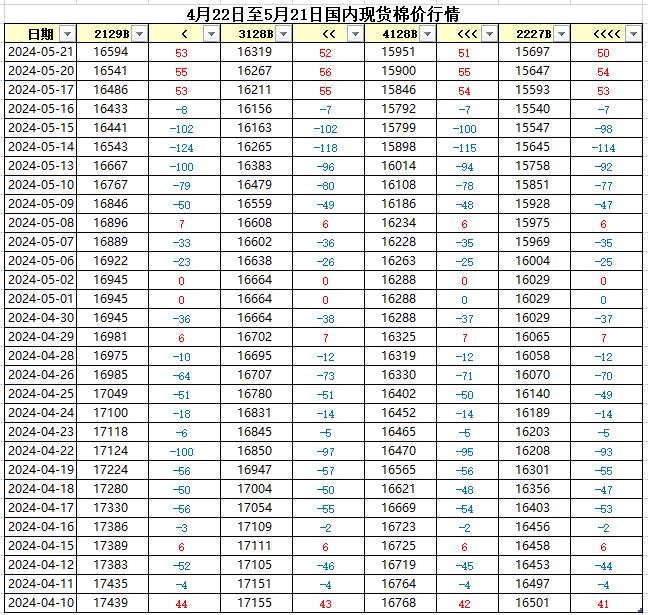Screen dimensions: 648x615
Task: Click date cell 2024-05-09
Action: pyautogui.click(x=40, y=204)
